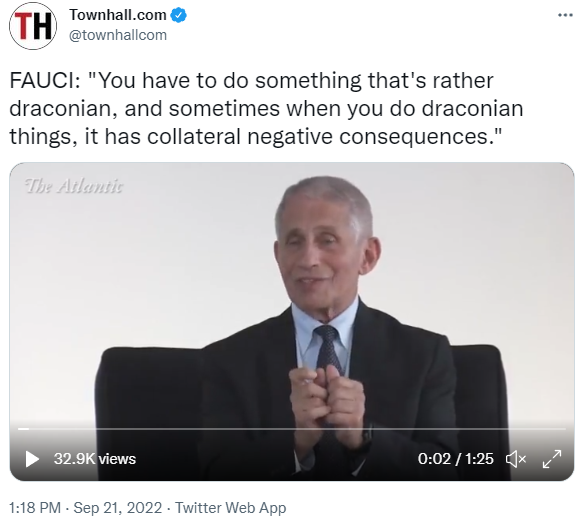The height and width of the screenshot is (521, 583).
Task: Seek to the middle of the video timeline
Action: [292, 429]
